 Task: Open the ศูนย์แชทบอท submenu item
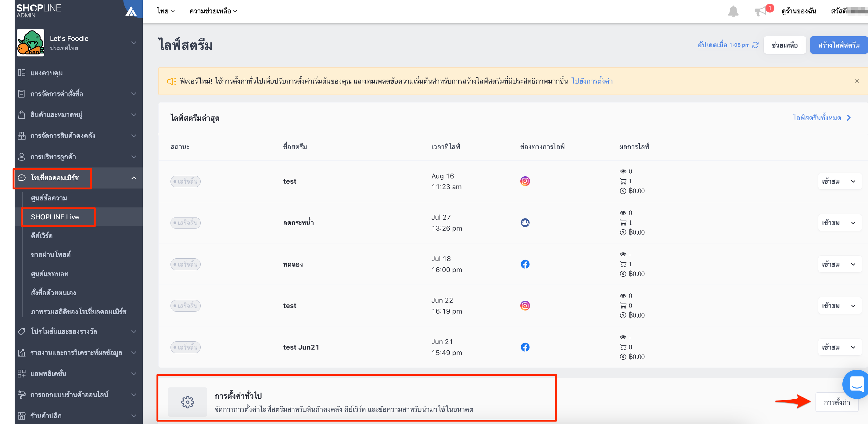click(x=50, y=274)
